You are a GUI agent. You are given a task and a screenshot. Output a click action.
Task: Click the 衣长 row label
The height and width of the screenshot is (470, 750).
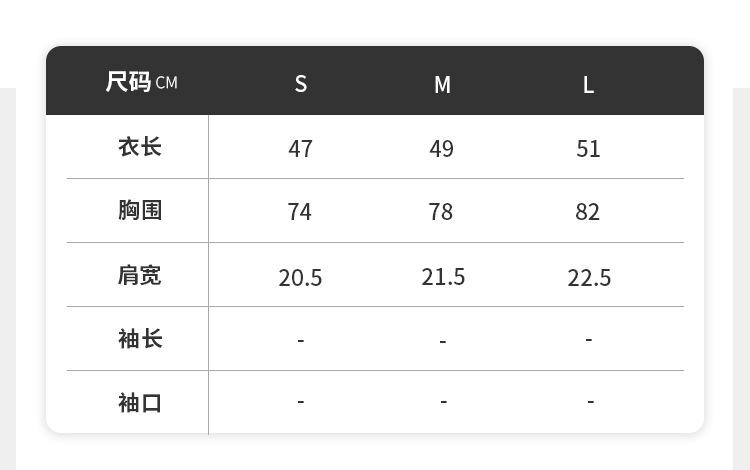tap(140, 147)
